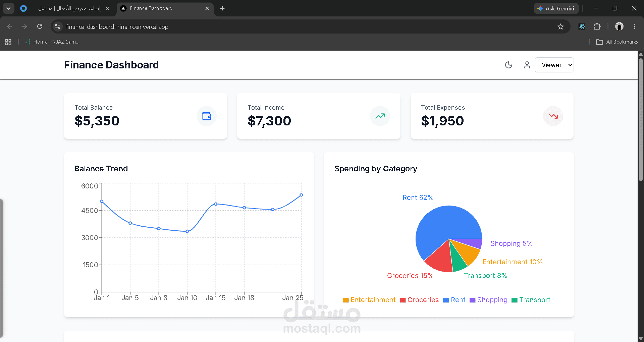Click the orange Entertainment legend swatch

[x=345, y=300]
